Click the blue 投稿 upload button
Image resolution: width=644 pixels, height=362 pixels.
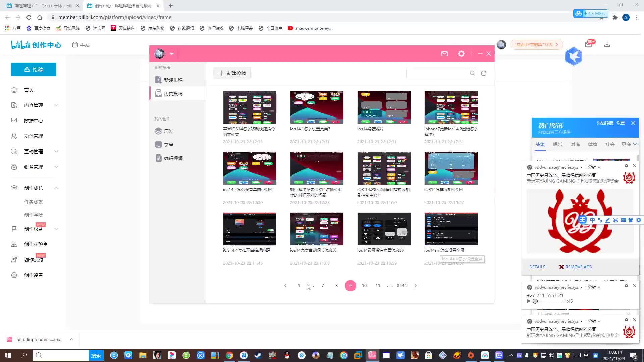(x=34, y=70)
